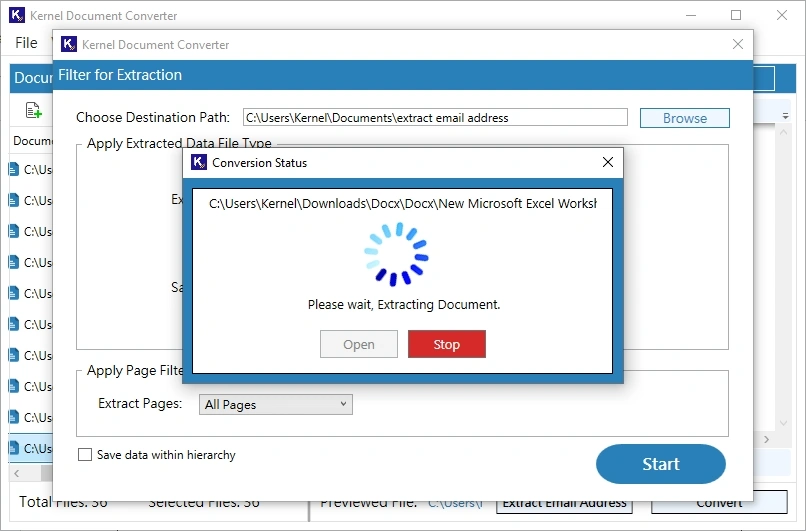This screenshot has height=531, width=806.
Task: Click the Convert button in main window
Action: 719,503
